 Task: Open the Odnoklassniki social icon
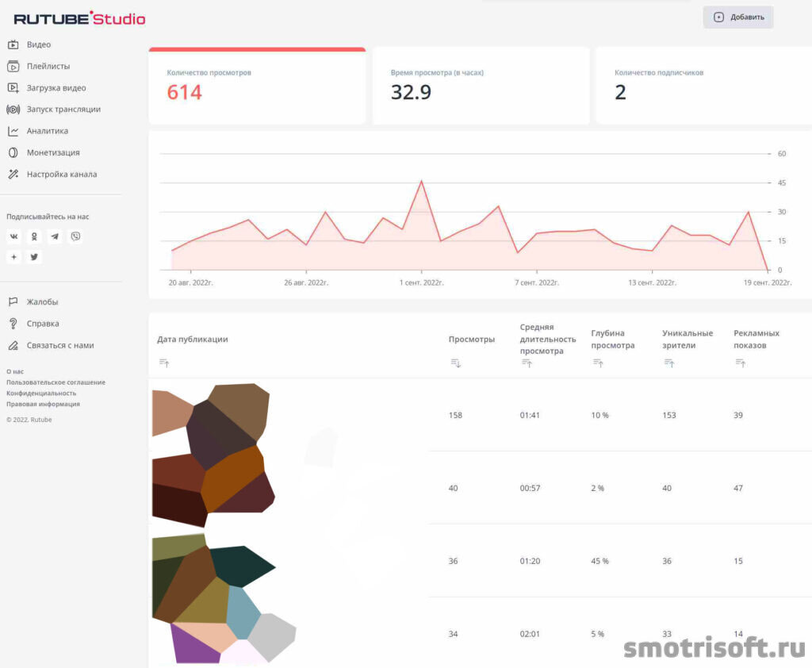(34, 237)
